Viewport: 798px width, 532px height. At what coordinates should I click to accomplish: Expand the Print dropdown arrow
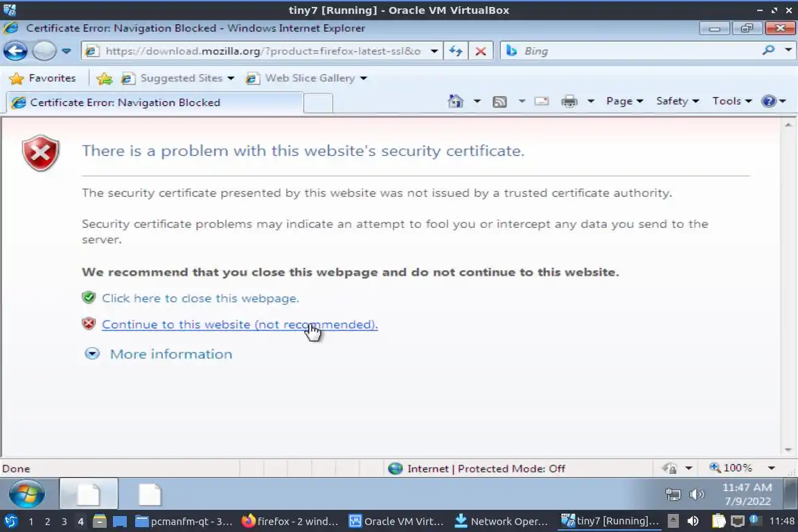[590, 101]
